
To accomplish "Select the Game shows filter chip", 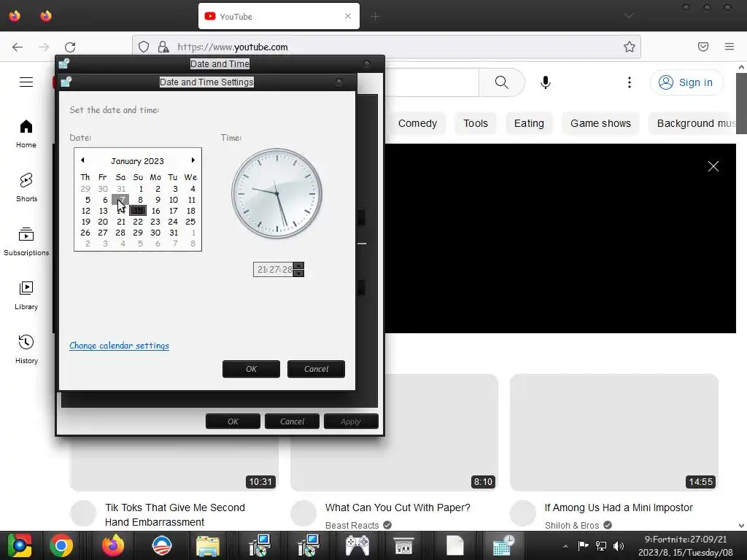I will point(600,123).
